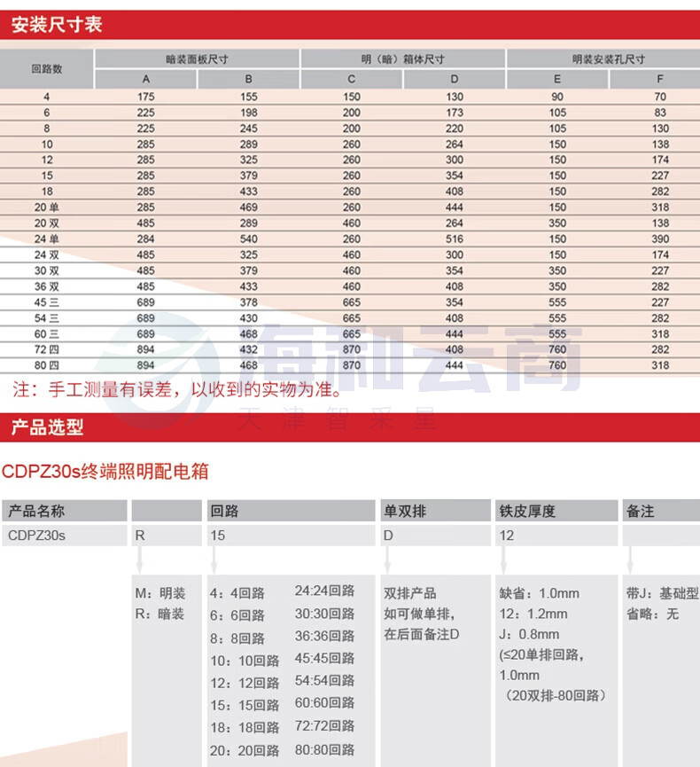Click the 安装尺寸表 section heading
The height and width of the screenshot is (767, 700).
click(57, 25)
